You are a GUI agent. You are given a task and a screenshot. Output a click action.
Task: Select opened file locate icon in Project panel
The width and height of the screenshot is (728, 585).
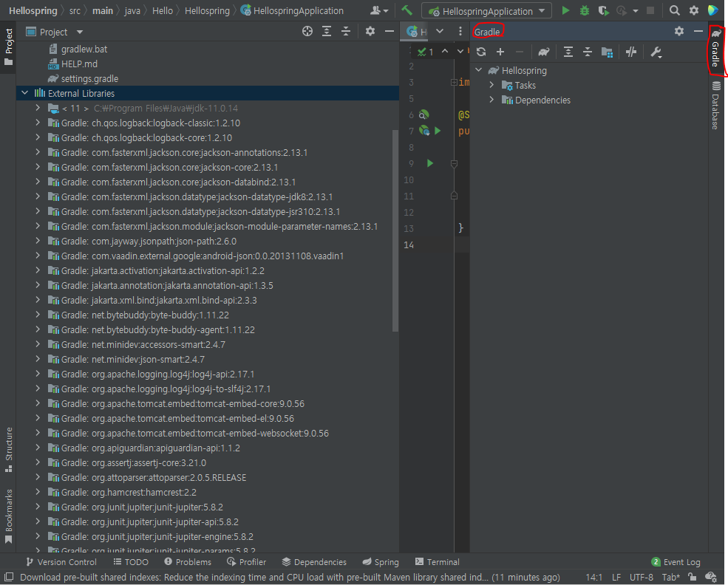tap(307, 32)
